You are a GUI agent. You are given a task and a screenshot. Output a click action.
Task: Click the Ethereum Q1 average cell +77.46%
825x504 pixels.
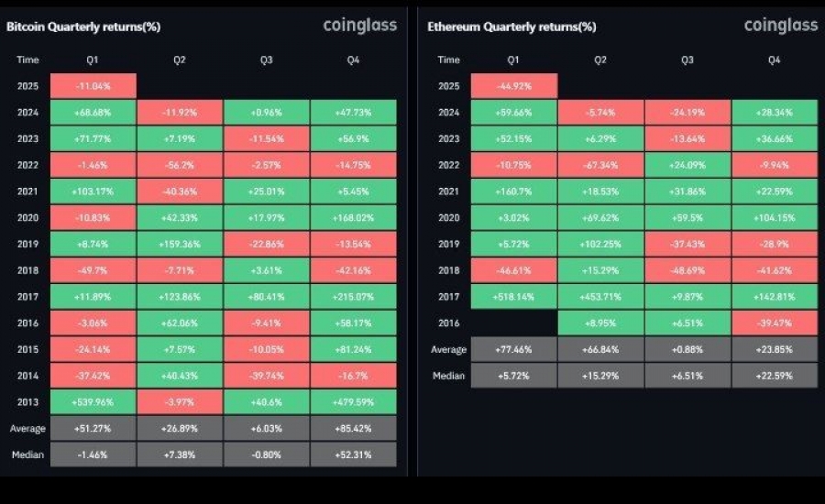click(x=514, y=349)
